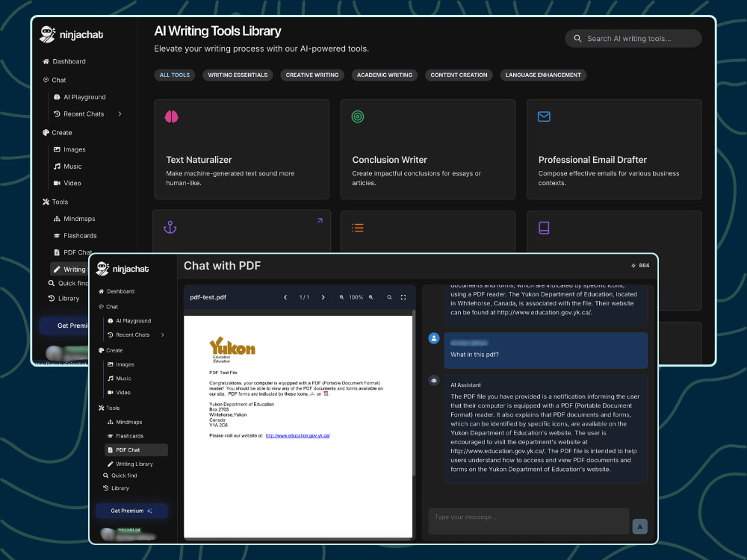Screen dimensions: 747x560
Task: Click the anchor icon tool card
Action: (x=241, y=231)
